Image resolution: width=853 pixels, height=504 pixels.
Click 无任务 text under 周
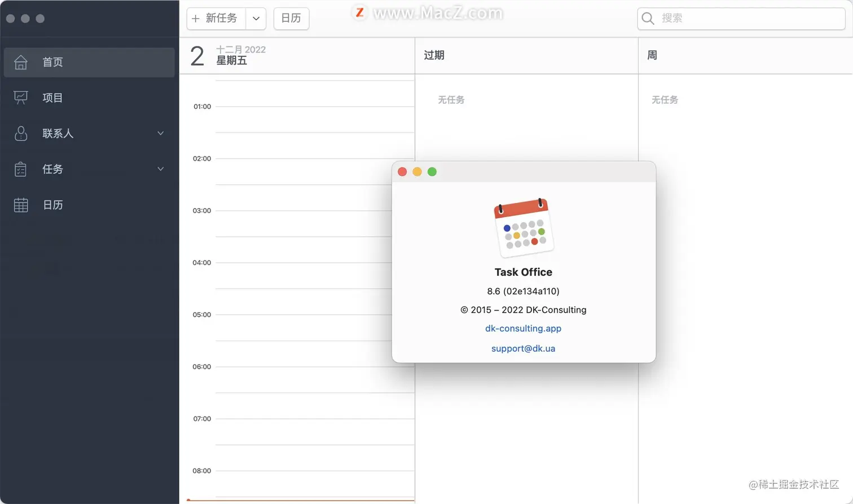pyautogui.click(x=665, y=100)
